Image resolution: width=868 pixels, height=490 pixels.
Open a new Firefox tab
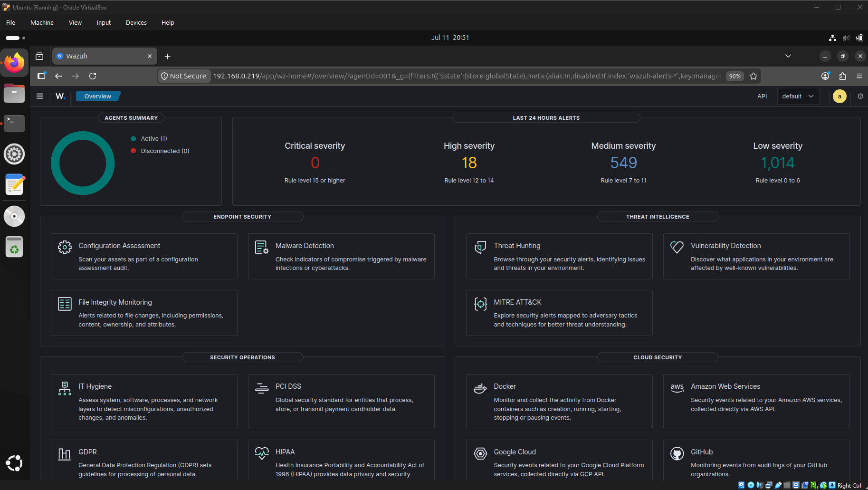(167, 56)
